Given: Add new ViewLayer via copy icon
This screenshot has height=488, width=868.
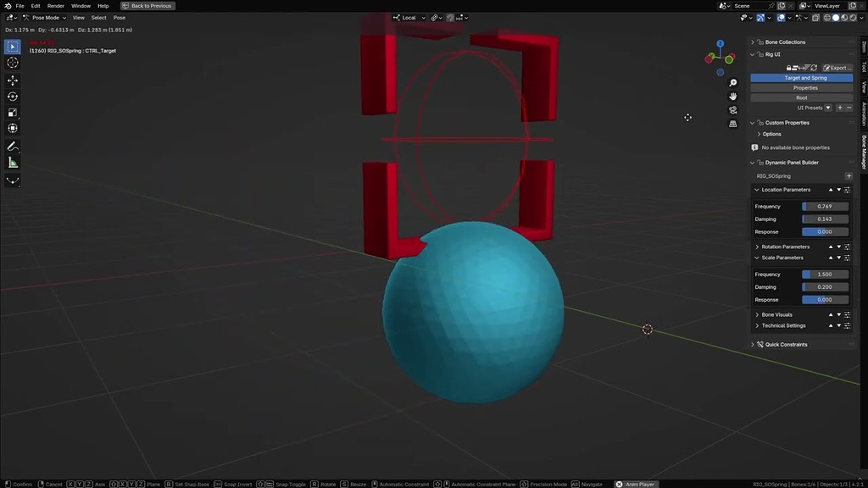Looking at the screenshot, I should 853,6.
